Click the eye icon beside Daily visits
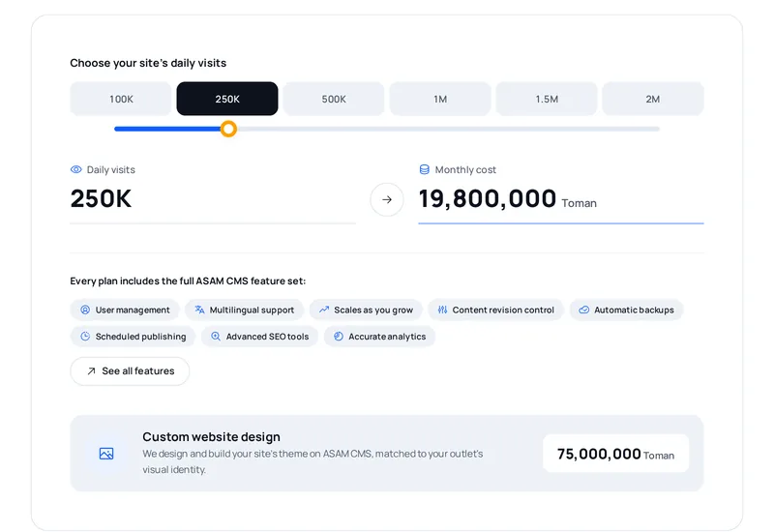 click(x=76, y=170)
